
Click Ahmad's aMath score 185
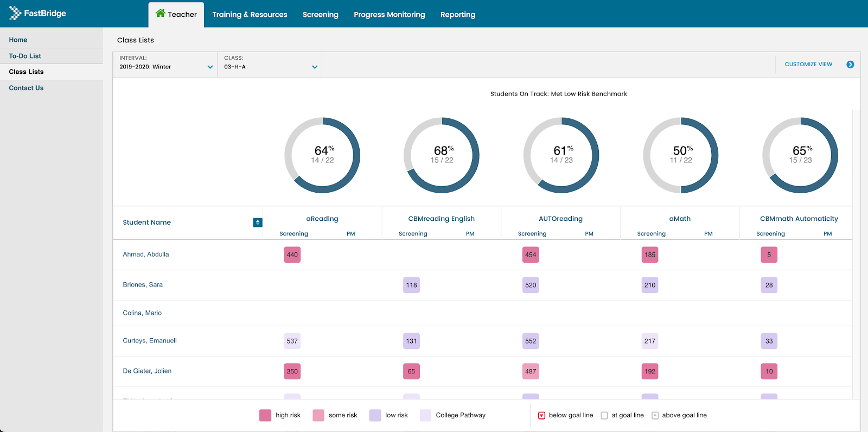(x=650, y=255)
